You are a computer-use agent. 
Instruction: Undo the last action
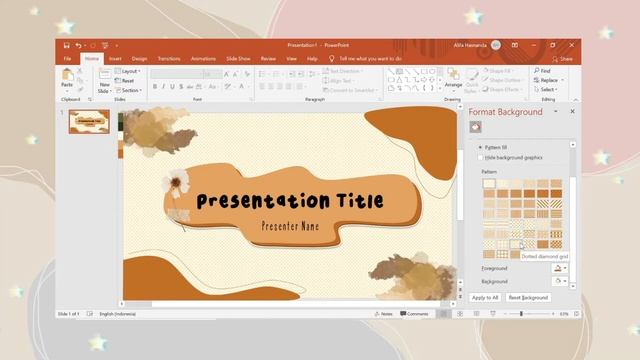coord(78,45)
